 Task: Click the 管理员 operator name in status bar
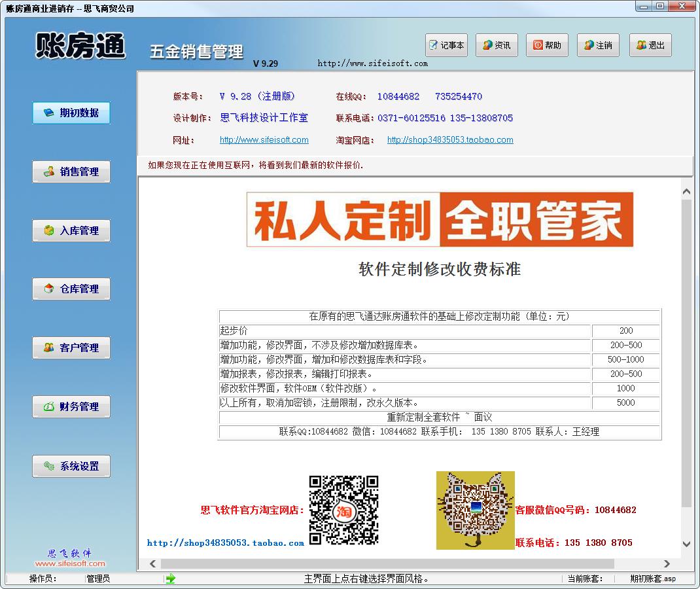[98, 579]
